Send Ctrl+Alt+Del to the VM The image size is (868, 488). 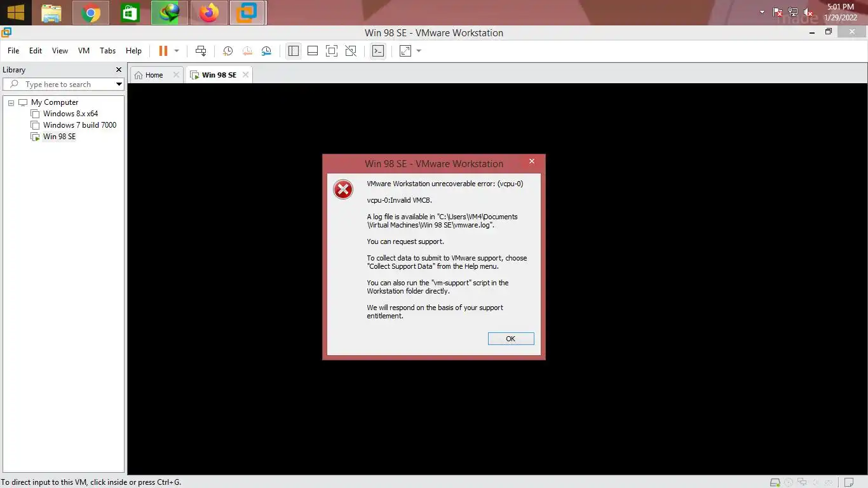click(x=201, y=51)
